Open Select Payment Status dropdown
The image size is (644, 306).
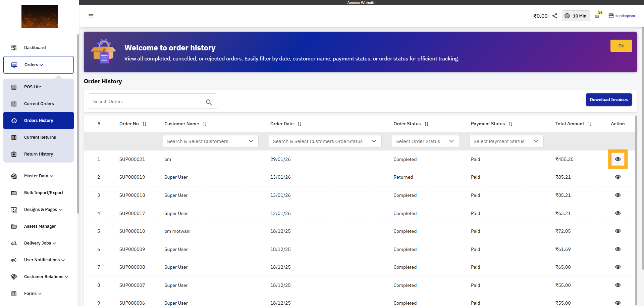(506, 141)
